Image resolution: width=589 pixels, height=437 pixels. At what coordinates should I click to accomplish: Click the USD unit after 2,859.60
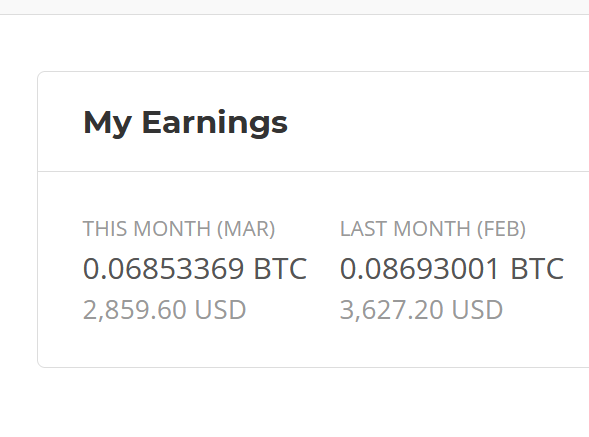click(220, 310)
